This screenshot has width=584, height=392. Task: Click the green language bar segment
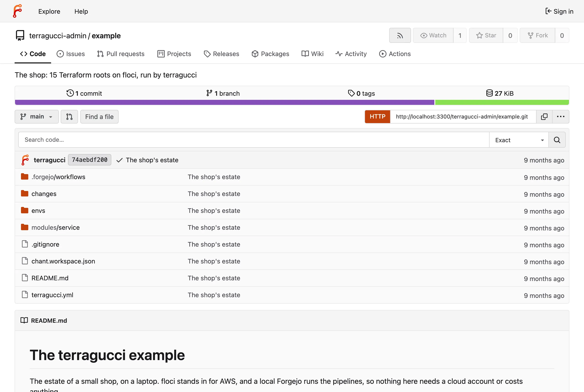point(502,102)
